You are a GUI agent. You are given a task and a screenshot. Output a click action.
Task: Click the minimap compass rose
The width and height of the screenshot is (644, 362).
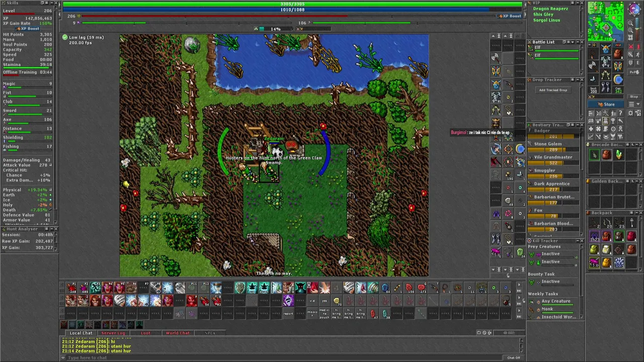(634, 9)
